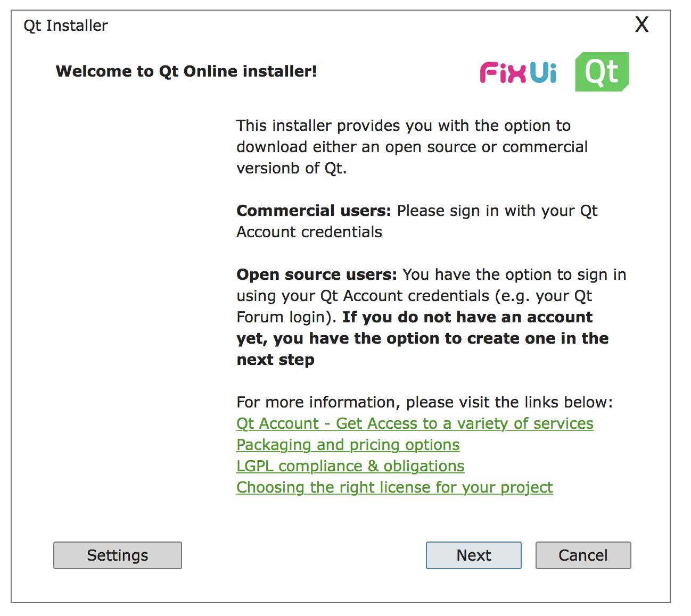Click the 'Forum login' text
The width and height of the screenshot is (691, 616).
281,317
